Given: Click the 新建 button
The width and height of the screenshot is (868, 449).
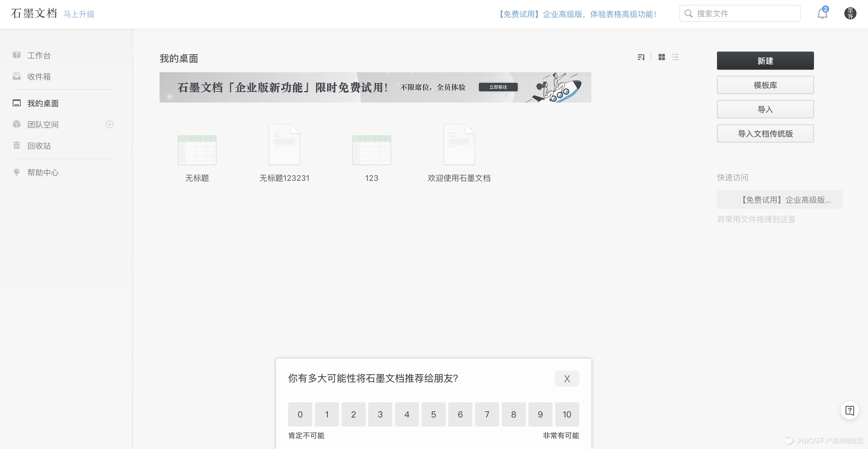Looking at the screenshot, I should (x=765, y=61).
